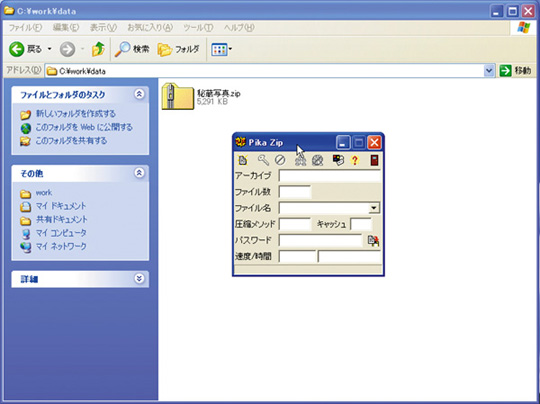Click the key icon to start password search
Viewport: 540px width, 404px height.
pos(263,160)
